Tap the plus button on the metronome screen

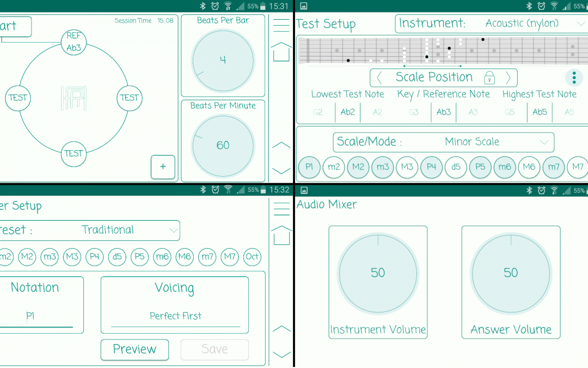tap(163, 167)
